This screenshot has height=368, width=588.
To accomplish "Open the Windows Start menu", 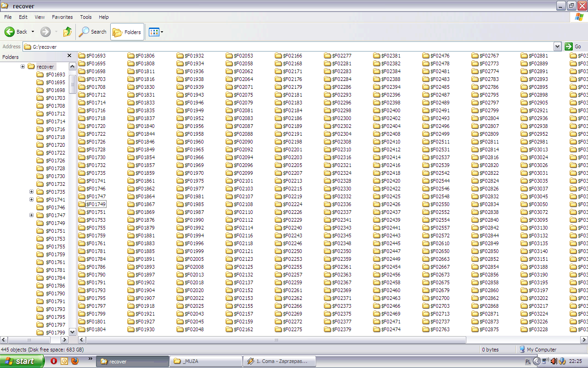I will 22,361.
